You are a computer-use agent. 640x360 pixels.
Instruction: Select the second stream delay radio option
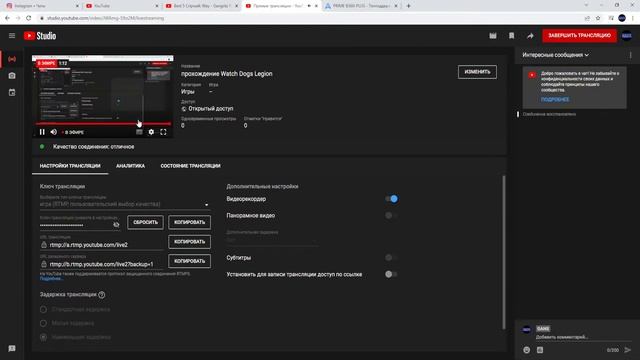43,323
